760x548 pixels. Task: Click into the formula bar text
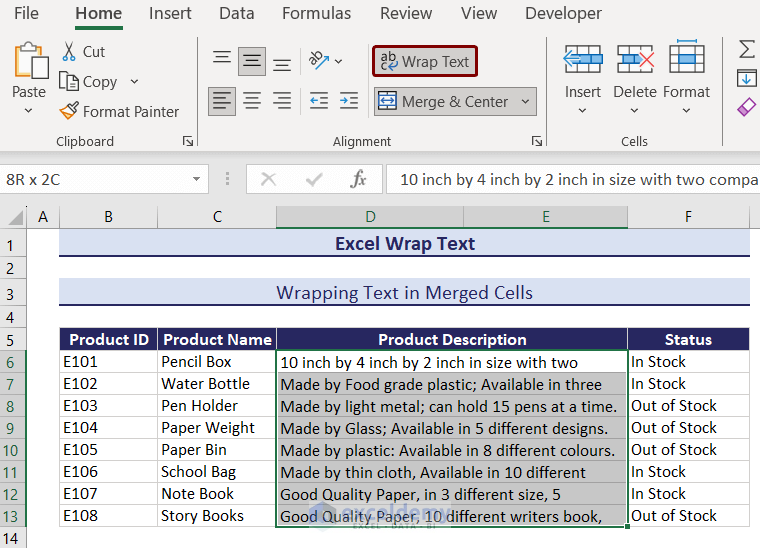(573, 179)
